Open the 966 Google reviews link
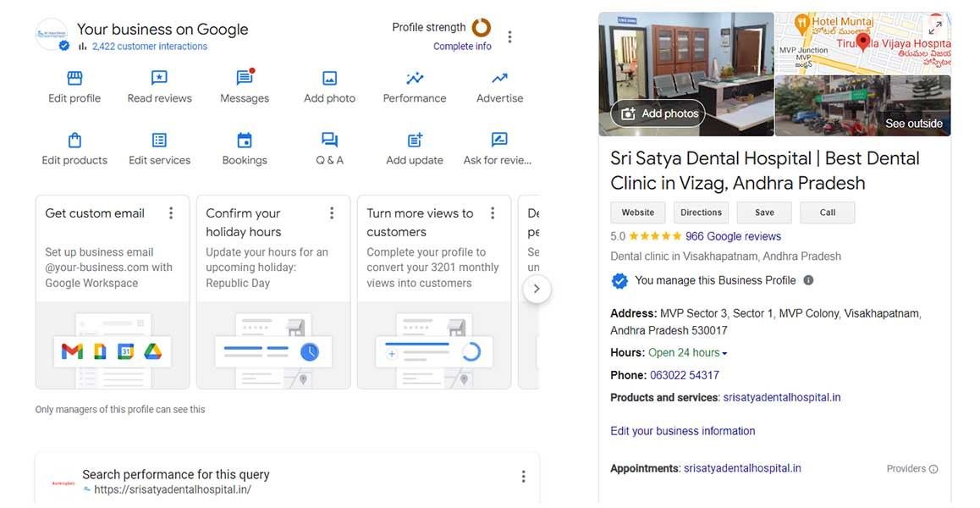 (733, 236)
